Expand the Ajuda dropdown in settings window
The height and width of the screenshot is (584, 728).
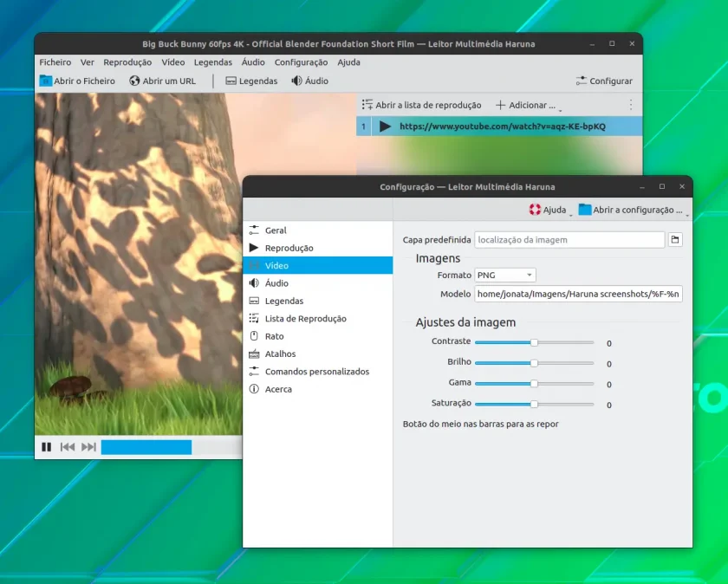coord(549,210)
